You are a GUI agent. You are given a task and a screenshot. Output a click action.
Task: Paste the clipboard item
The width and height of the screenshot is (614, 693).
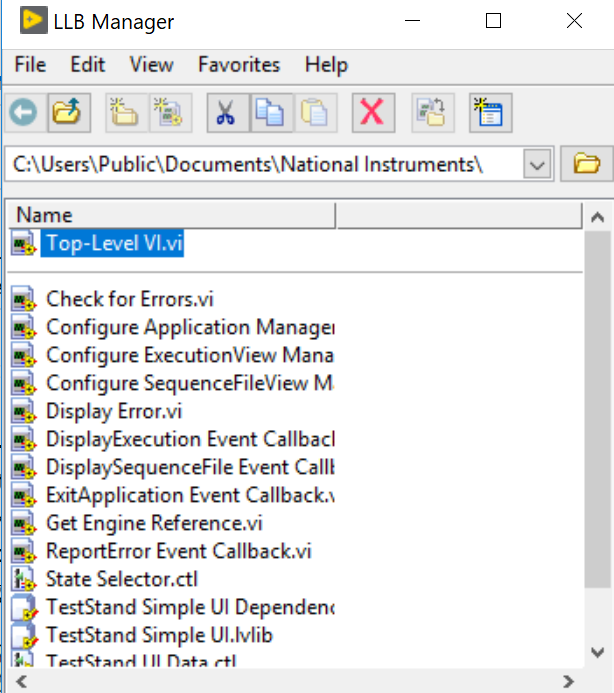(315, 113)
